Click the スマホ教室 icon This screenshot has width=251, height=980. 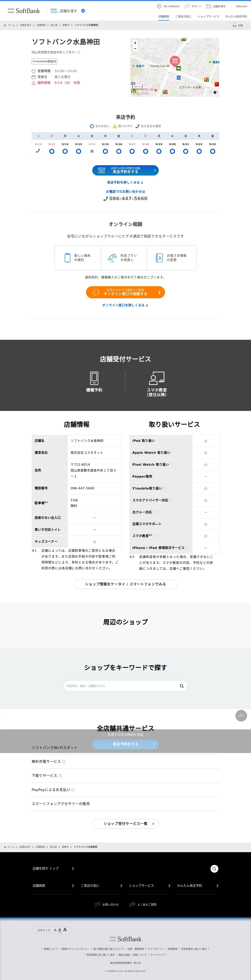(157, 378)
